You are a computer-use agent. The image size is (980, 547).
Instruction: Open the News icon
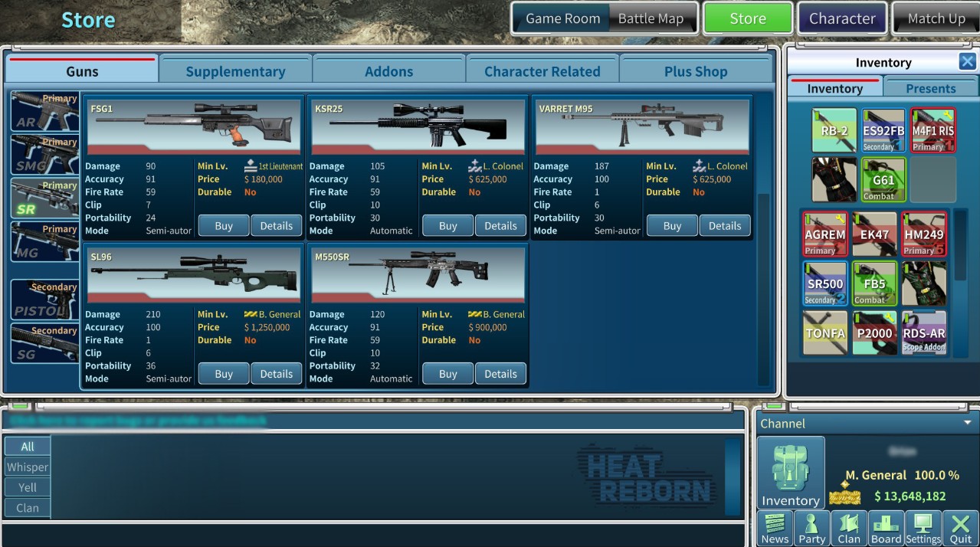pyautogui.click(x=775, y=528)
